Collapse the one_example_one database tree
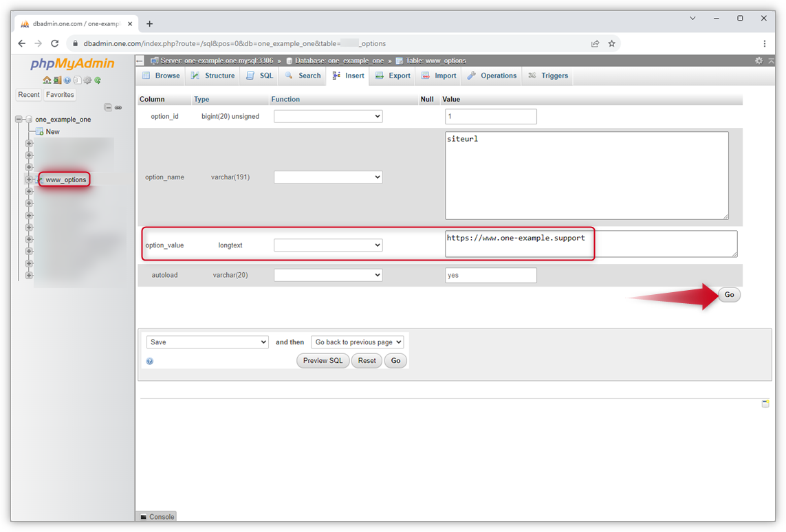 19,120
